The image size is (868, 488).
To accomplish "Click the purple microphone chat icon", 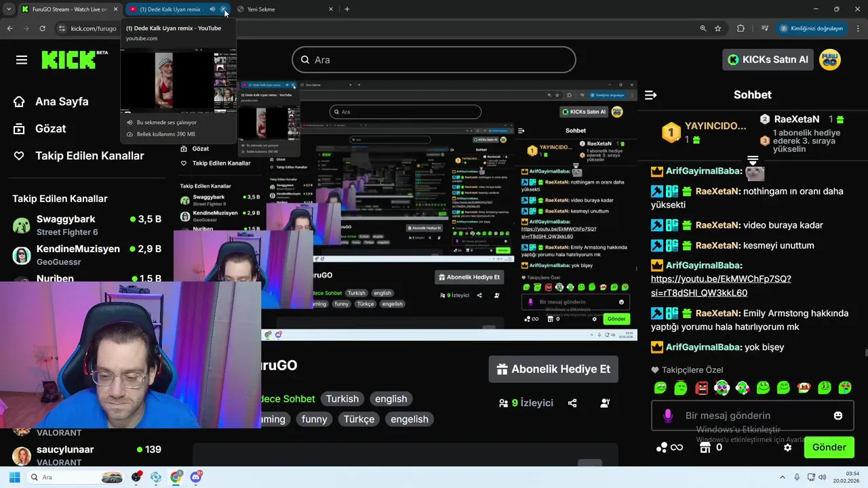I will (x=668, y=415).
